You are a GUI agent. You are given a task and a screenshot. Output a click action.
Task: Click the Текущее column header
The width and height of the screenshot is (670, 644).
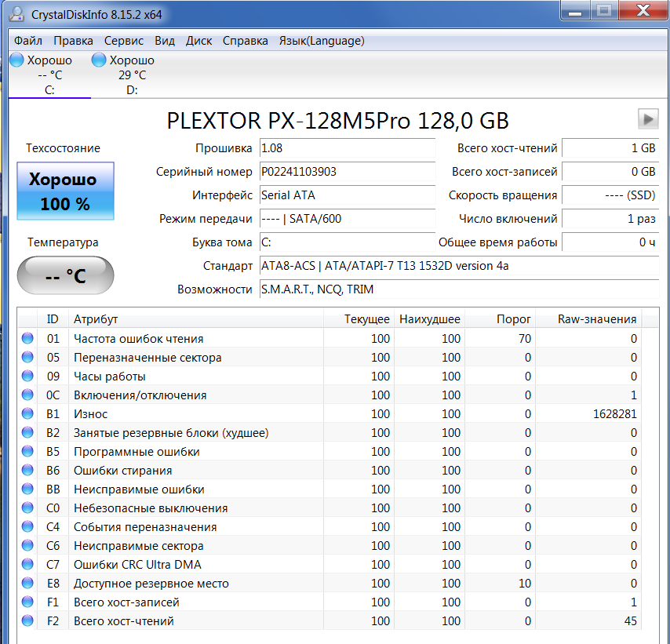[359, 318]
